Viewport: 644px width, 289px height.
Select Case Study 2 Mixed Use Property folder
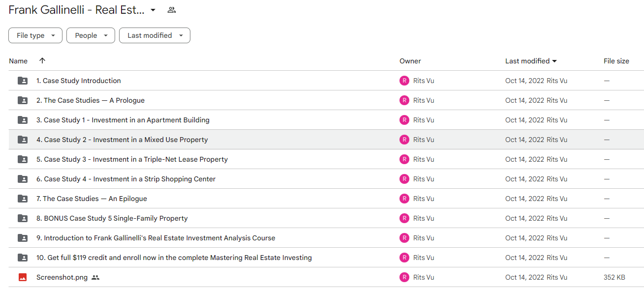click(x=326, y=140)
